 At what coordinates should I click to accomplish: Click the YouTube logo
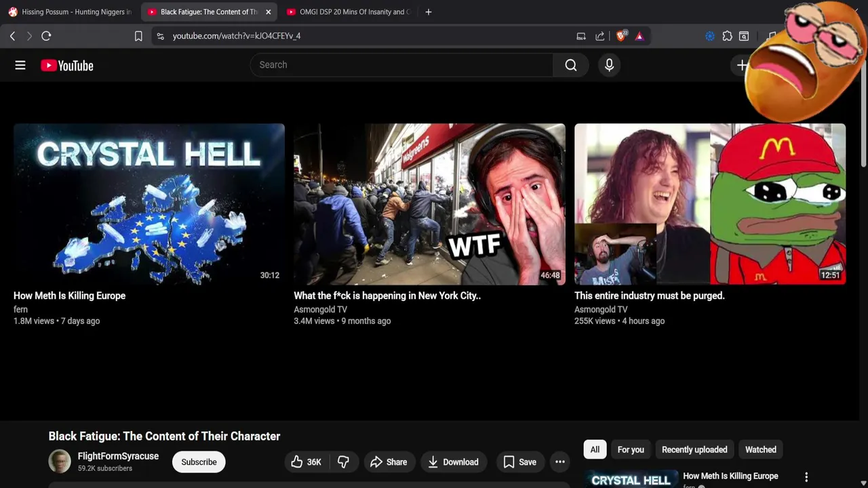click(x=67, y=65)
